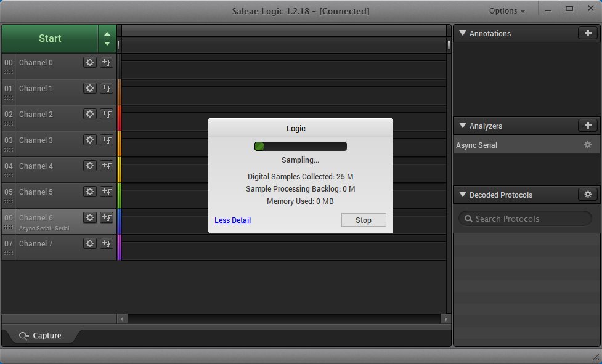Open the Options menu
Image resolution: width=602 pixels, height=364 pixels.
point(506,10)
